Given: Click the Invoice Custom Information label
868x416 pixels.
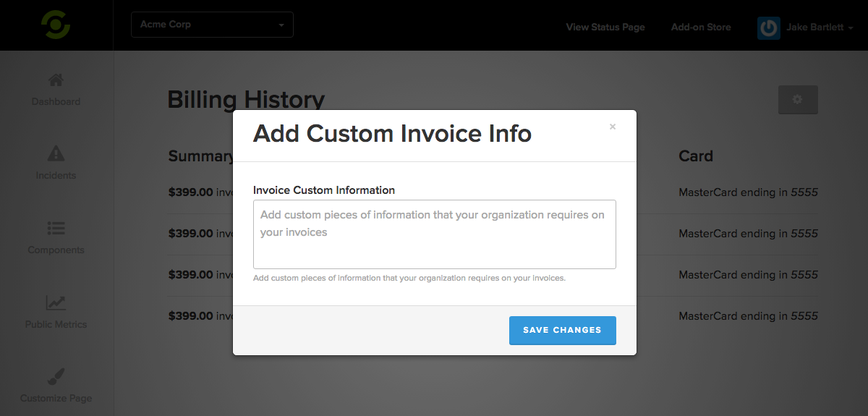Looking at the screenshot, I should point(324,190).
